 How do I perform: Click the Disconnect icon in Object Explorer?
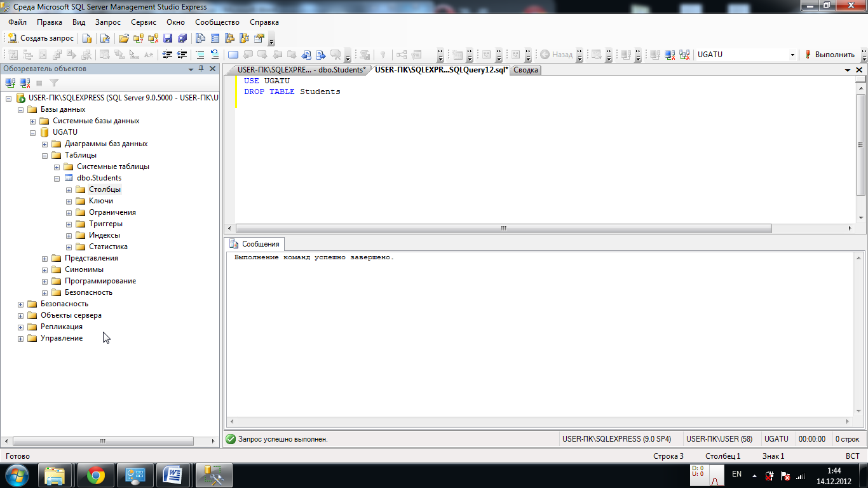[x=25, y=83]
